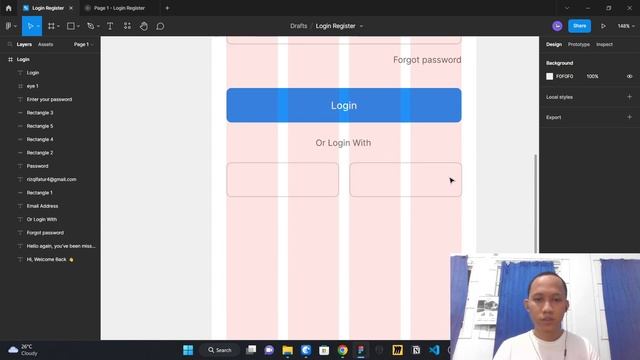Screen dimensions: 640x360
Task: Open a new tab with plus icon
Action: click(167, 8)
